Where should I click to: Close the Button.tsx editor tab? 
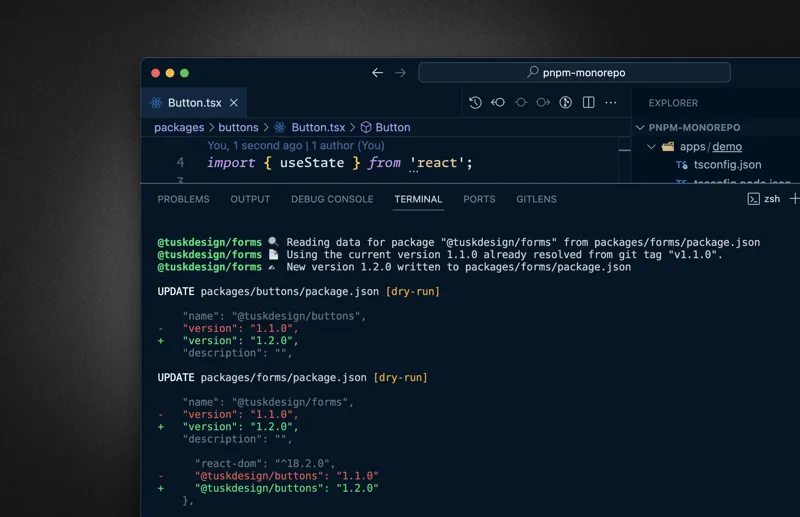point(234,103)
